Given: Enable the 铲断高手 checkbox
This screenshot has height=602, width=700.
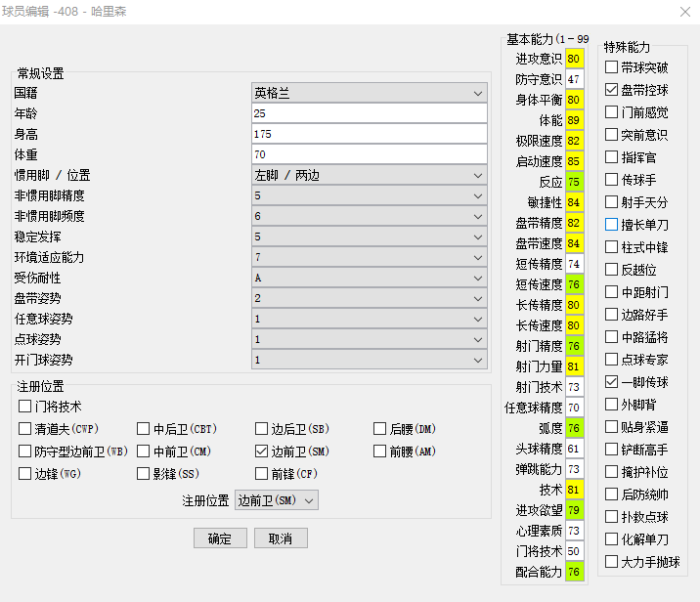Looking at the screenshot, I should pos(612,449).
